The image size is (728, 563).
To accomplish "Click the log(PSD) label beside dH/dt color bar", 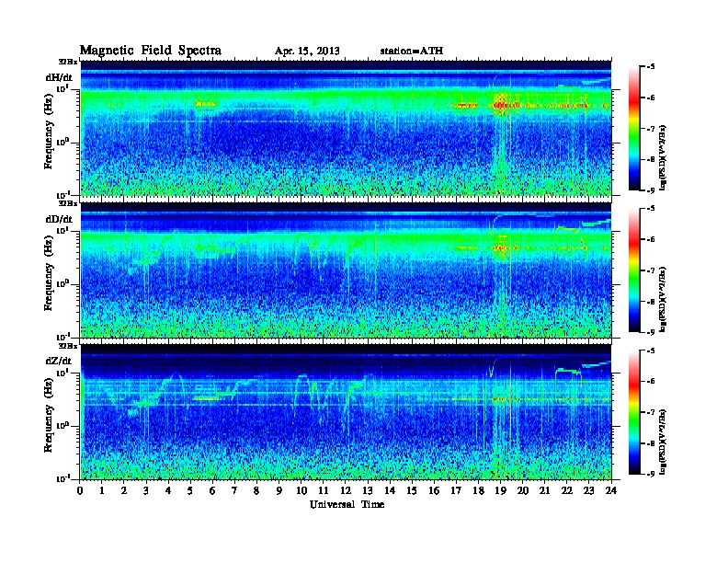I will (664, 158).
